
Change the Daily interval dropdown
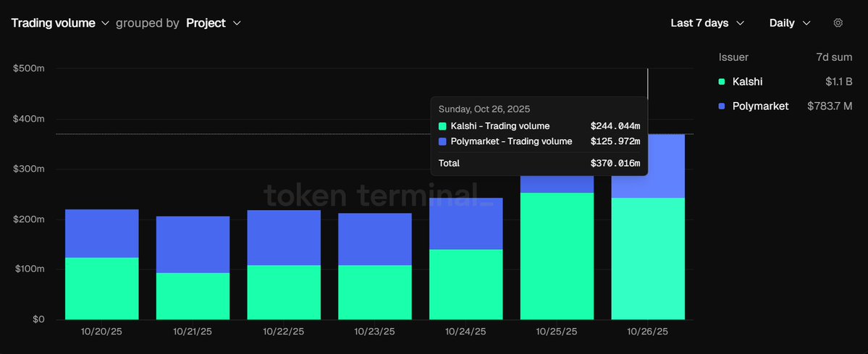[x=789, y=23]
